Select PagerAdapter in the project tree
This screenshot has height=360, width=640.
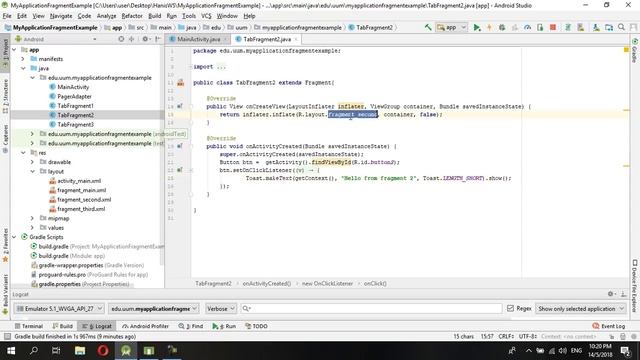[74, 97]
